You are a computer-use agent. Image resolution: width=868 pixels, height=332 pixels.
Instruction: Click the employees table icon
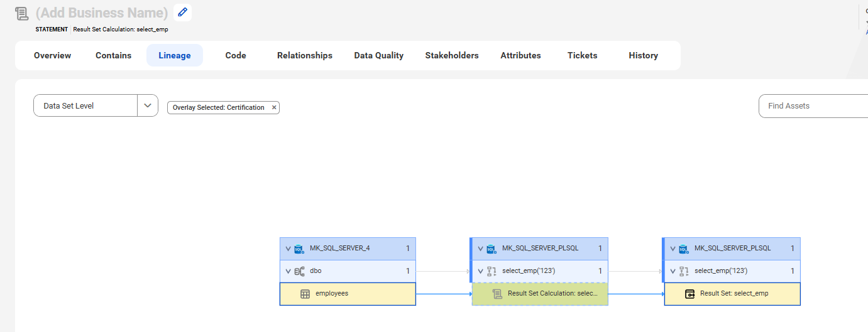coord(305,294)
